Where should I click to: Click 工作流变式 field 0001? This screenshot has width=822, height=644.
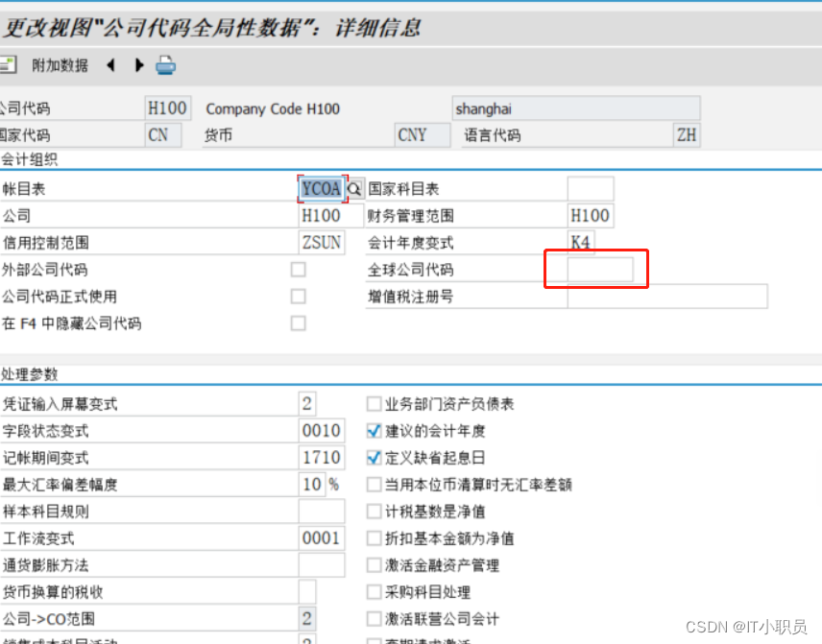[322, 538]
